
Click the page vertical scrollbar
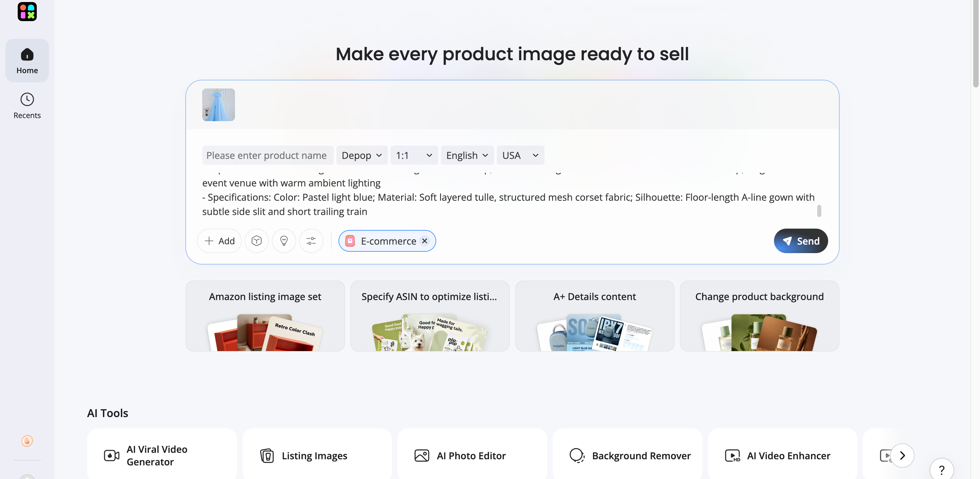click(x=976, y=44)
